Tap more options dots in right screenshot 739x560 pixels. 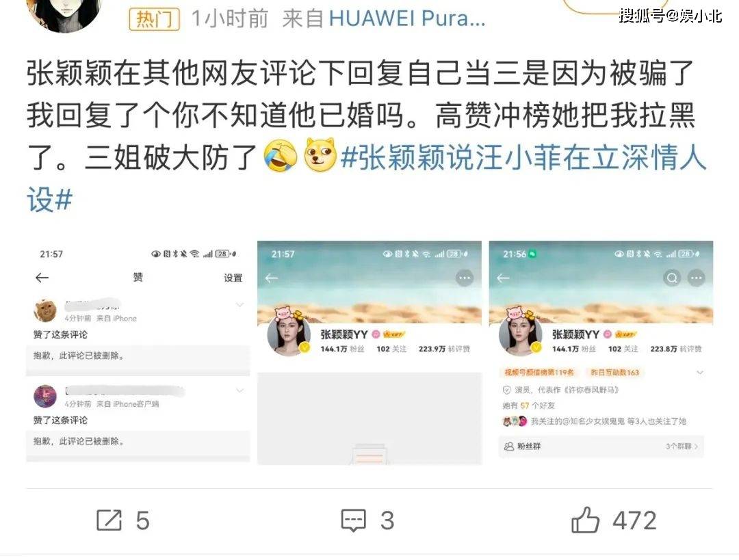click(x=696, y=278)
